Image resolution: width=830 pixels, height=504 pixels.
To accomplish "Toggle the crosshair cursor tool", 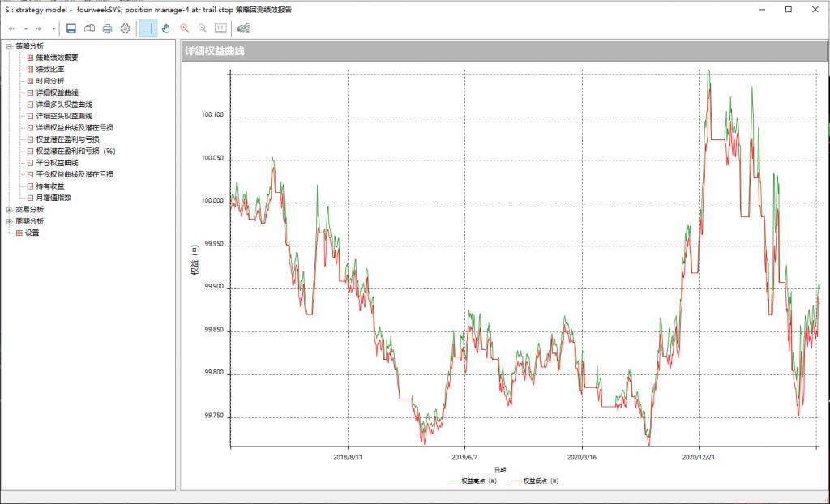I will (x=149, y=28).
